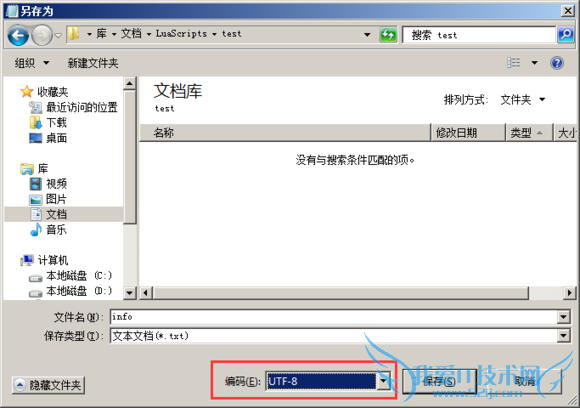The image size is (580, 408).
Task: Click the 保存 save button
Action: coord(439,381)
